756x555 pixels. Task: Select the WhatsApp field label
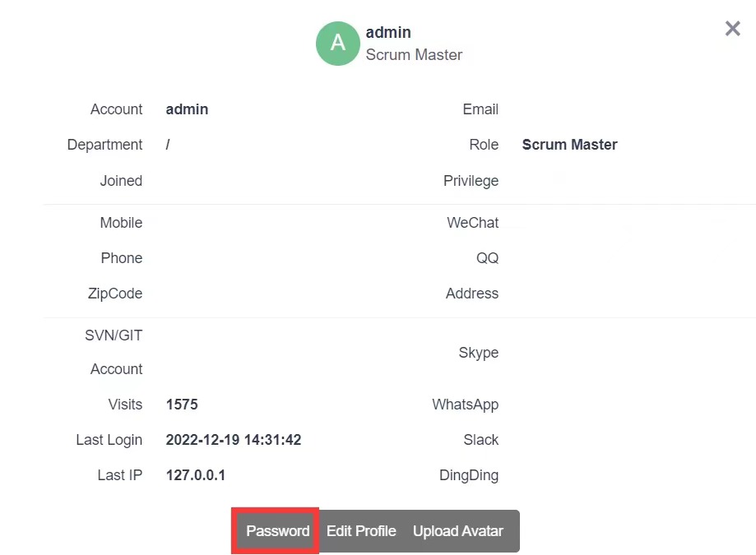pyautogui.click(x=465, y=405)
